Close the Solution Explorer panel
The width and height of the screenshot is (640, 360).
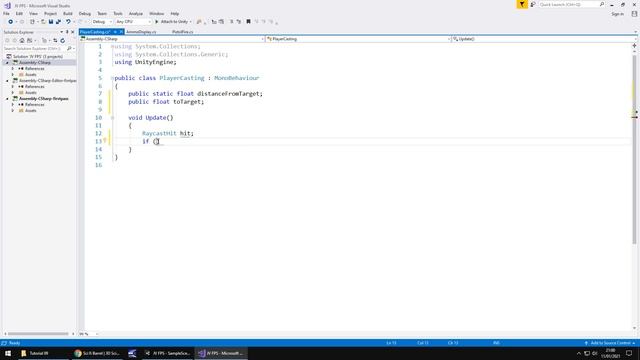coord(73,32)
